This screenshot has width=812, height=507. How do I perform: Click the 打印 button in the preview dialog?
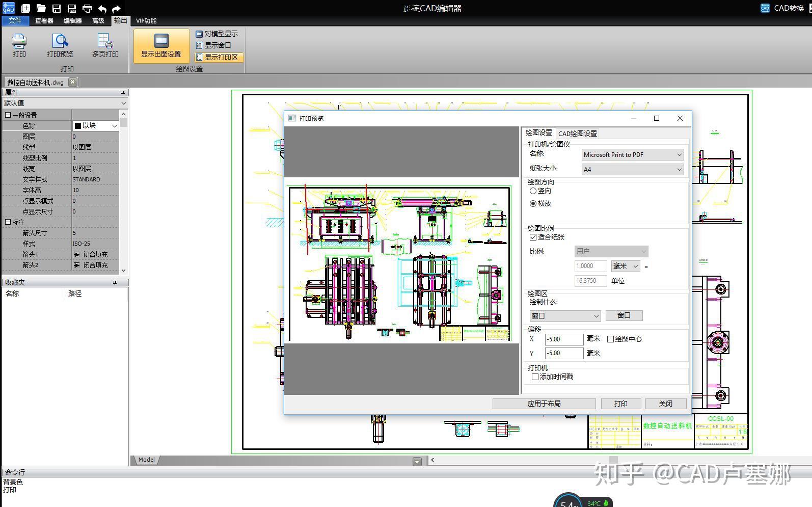(621, 404)
